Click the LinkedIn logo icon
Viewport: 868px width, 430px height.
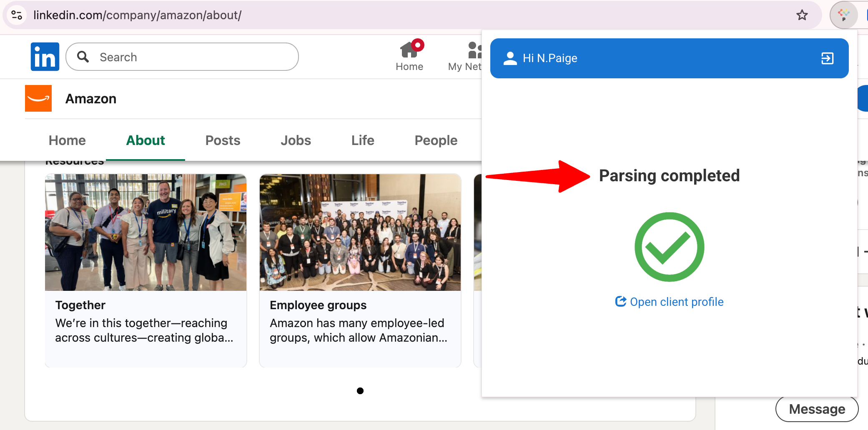tap(45, 57)
